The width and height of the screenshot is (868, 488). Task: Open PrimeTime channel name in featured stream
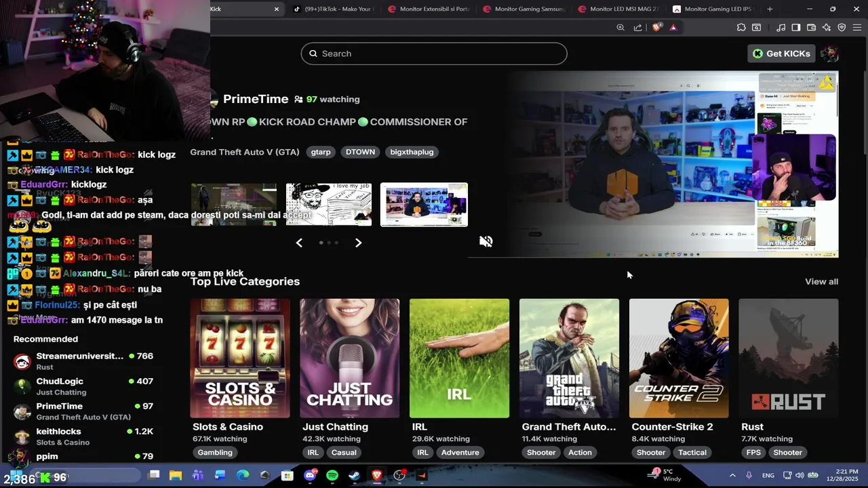pyautogui.click(x=256, y=99)
